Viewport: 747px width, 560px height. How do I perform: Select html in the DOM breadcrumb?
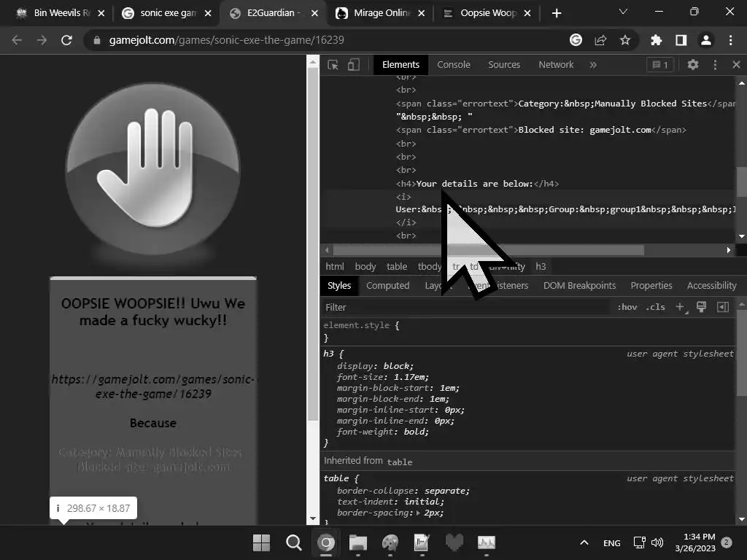click(334, 267)
